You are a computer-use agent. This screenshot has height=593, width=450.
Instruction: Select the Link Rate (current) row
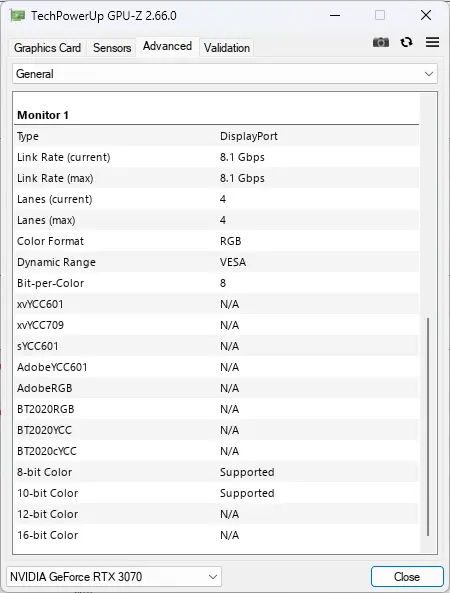[217, 157]
